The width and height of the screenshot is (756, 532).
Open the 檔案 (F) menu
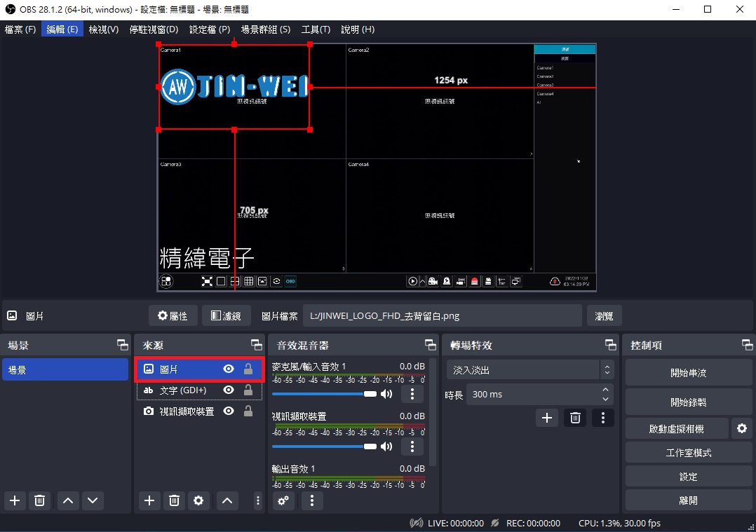(20, 29)
